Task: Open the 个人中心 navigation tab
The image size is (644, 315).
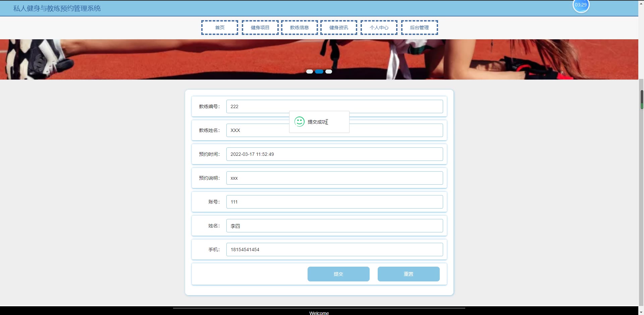Action: (379, 28)
